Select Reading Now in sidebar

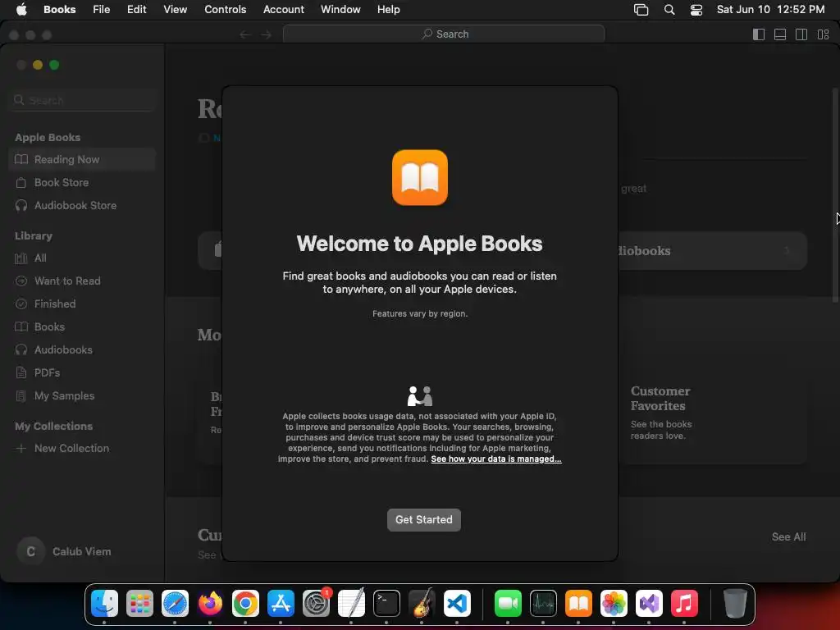coord(82,160)
